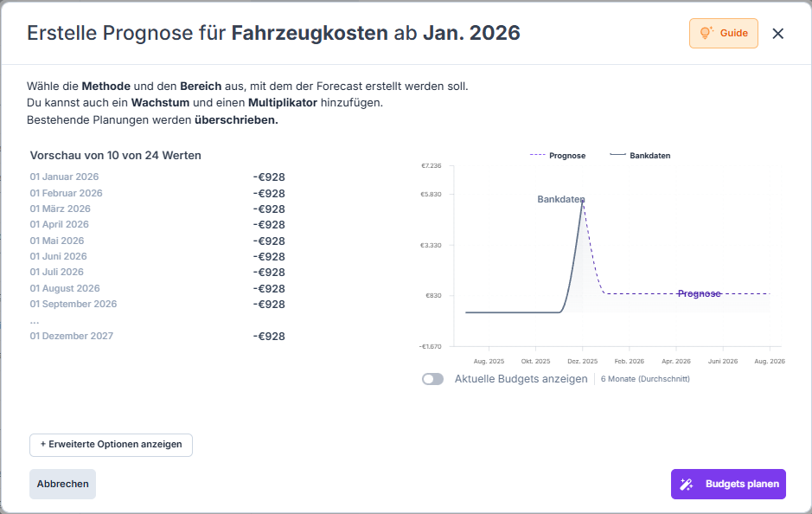Image resolution: width=812 pixels, height=514 pixels.
Task: Select the 01 Juni 2026 date entry
Action: point(58,256)
